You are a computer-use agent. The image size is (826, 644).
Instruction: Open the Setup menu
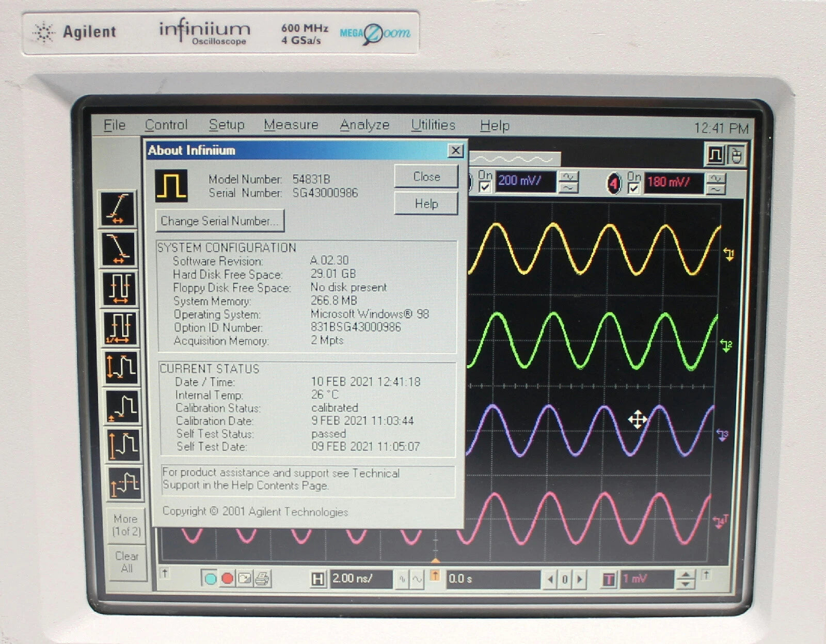(226, 125)
